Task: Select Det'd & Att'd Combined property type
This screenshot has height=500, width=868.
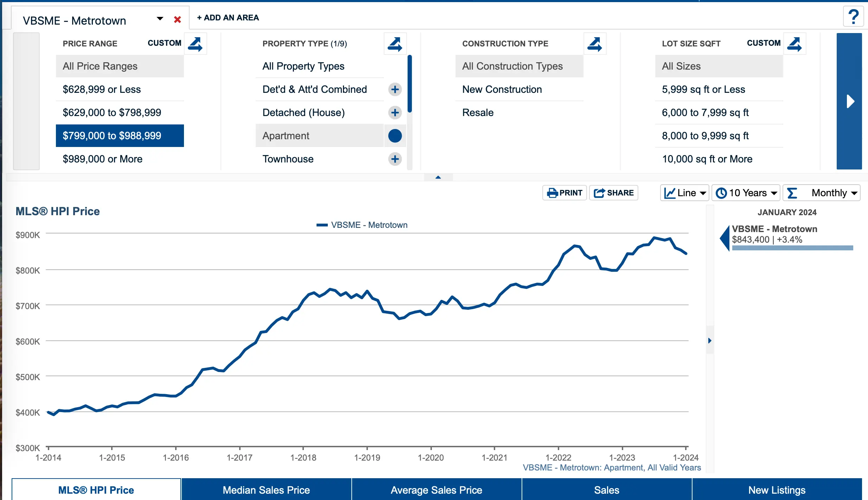Action: click(320, 89)
